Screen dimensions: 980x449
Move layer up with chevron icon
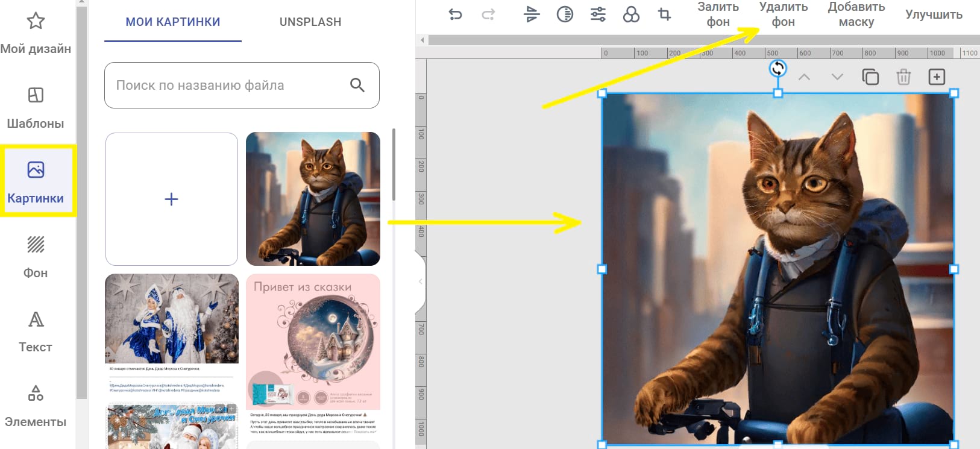click(x=804, y=77)
